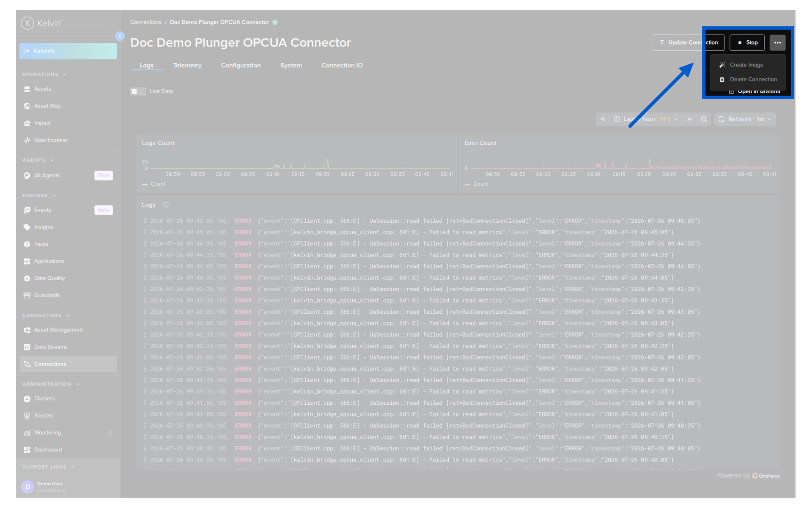This screenshot has width=812, height=508.
Task: Click the Beta badge beside All Agents
Action: (x=104, y=175)
